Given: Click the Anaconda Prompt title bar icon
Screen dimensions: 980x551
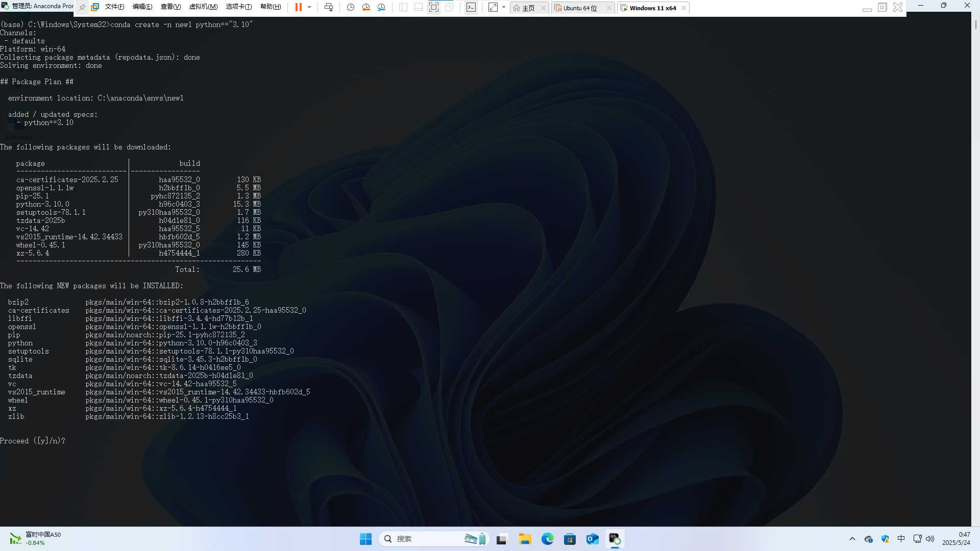Looking at the screenshot, I should [5, 6].
